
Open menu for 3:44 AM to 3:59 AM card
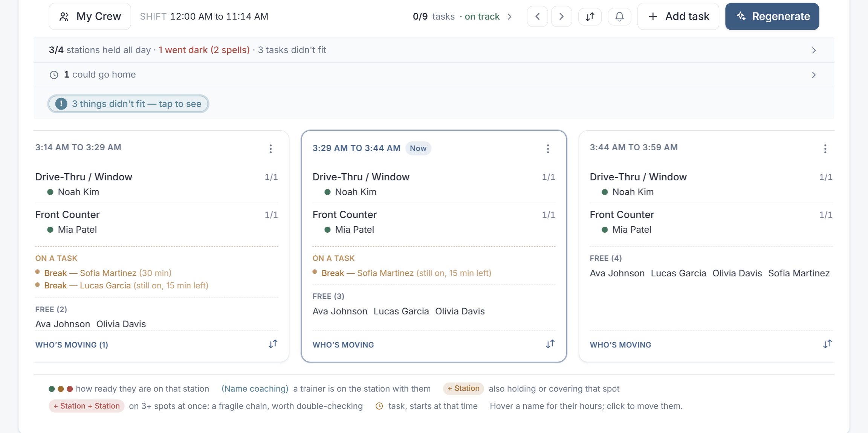[825, 149]
